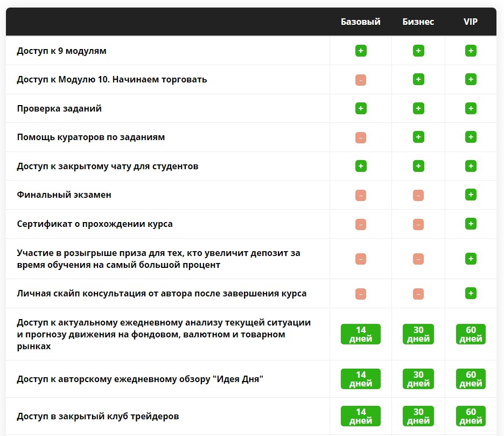This screenshot has height=436, width=504.
Task: Click VIP plus icon for Помощь кураторов
Action: click(x=471, y=137)
